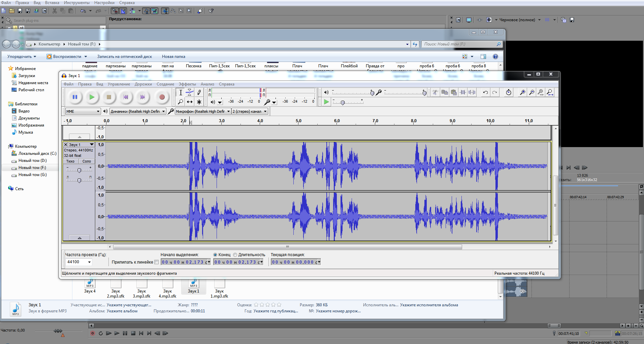Adjust the track pan slider
Viewport: 644px width, 344px height.
79,180
